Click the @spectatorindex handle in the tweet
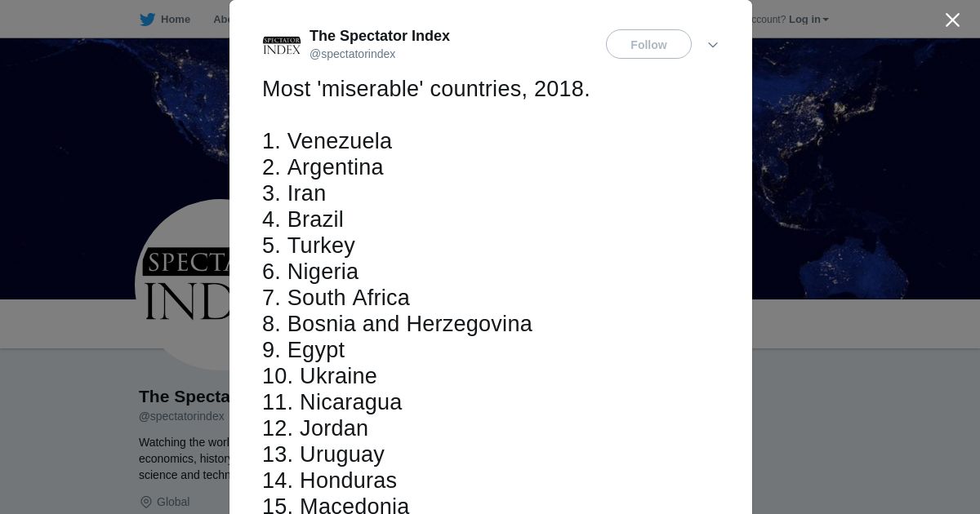The height and width of the screenshot is (514, 980). click(352, 54)
